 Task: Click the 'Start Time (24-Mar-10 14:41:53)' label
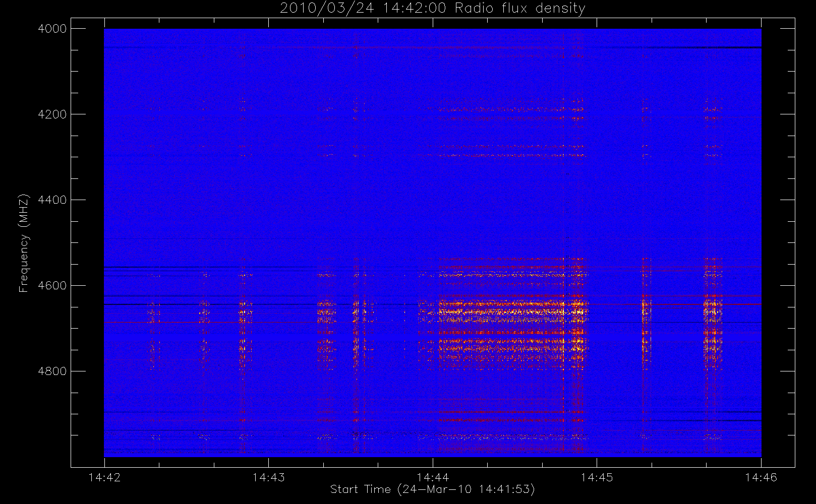432,489
